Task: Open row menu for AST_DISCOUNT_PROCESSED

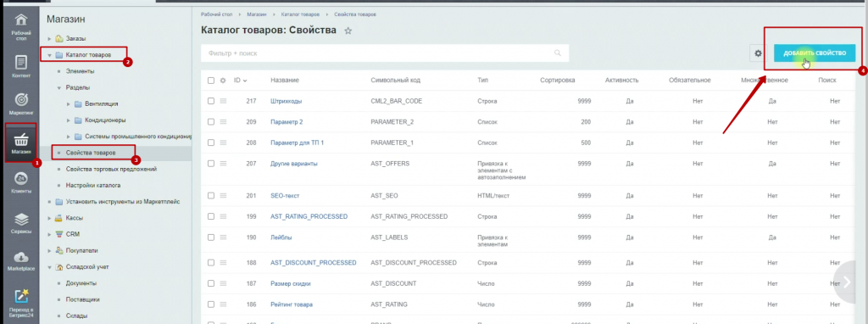Action: click(224, 263)
